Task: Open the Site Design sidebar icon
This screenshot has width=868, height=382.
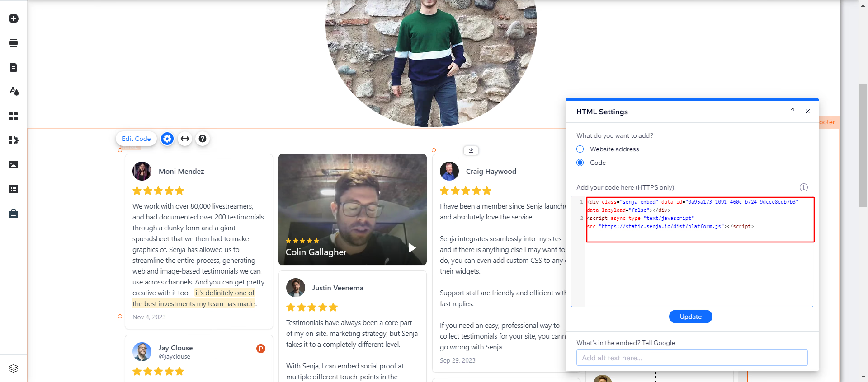Action: (14, 91)
